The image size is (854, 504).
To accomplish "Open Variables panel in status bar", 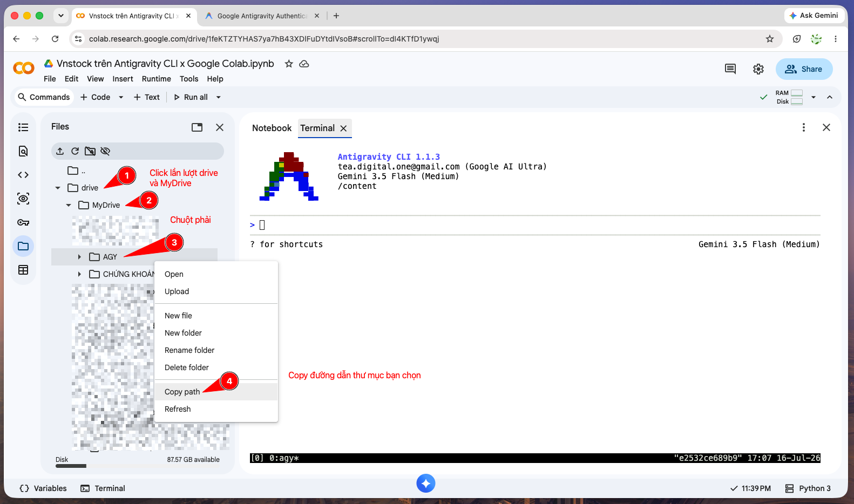I will pyautogui.click(x=43, y=488).
